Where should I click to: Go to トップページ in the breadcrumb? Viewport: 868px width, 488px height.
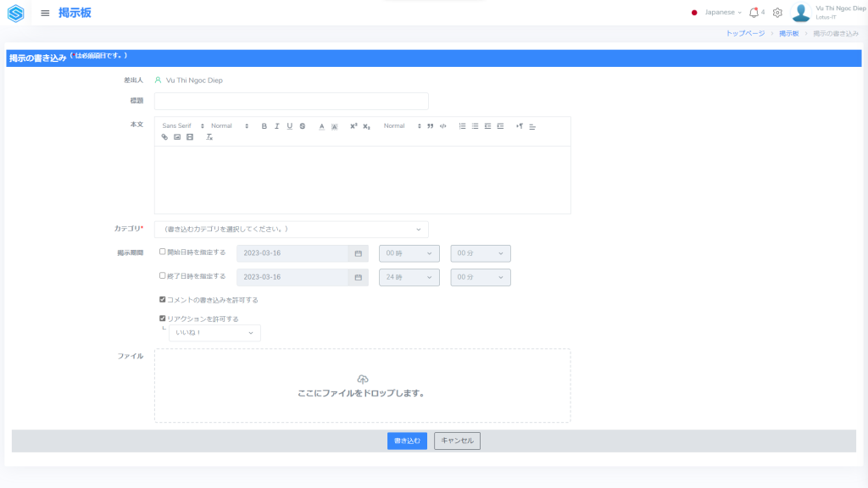tap(744, 33)
